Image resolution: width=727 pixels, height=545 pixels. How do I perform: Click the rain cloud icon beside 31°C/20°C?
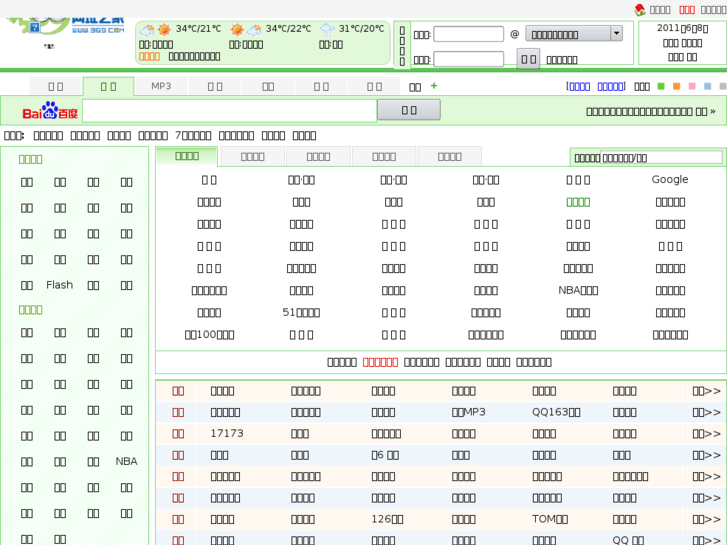(327, 30)
